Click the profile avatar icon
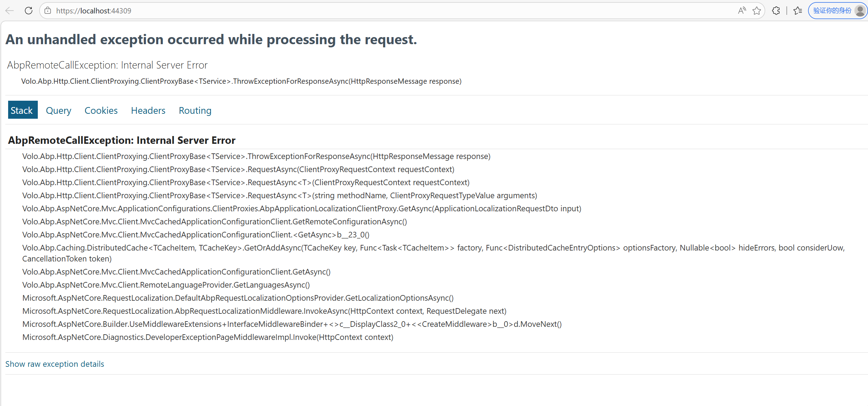The image size is (868, 406). click(860, 11)
